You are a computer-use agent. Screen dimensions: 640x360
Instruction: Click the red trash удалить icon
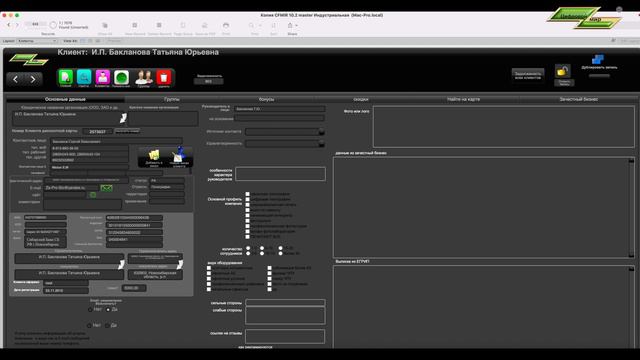(x=164, y=77)
